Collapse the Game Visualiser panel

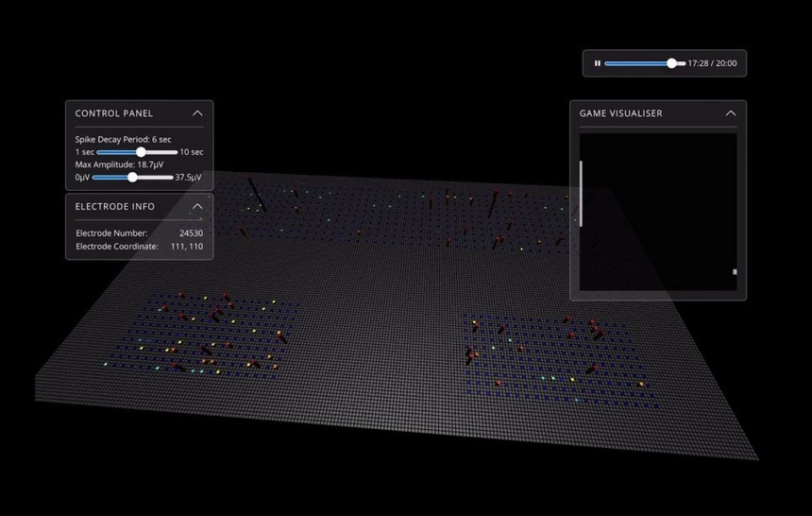click(731, 113)
